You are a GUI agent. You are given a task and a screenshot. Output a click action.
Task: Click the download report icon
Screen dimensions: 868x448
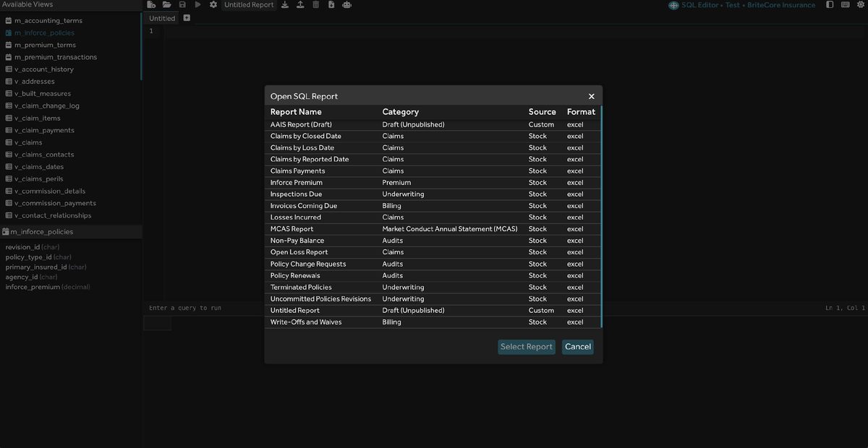point(285,5)
